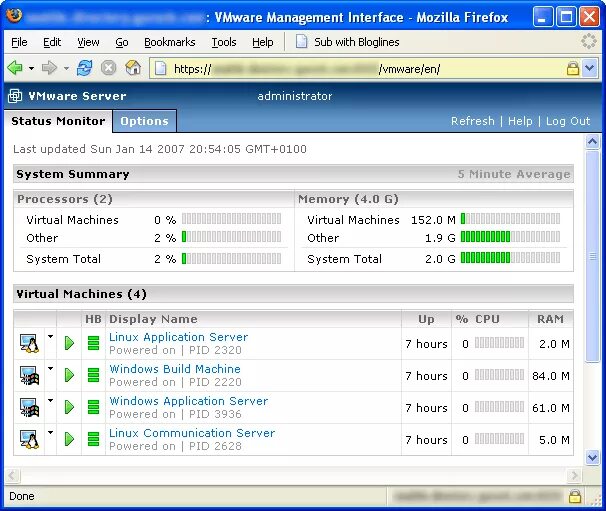Screen dimensions: 606x511
Task: Open the Windows Build Machine link
Action: tap(175, 369)
